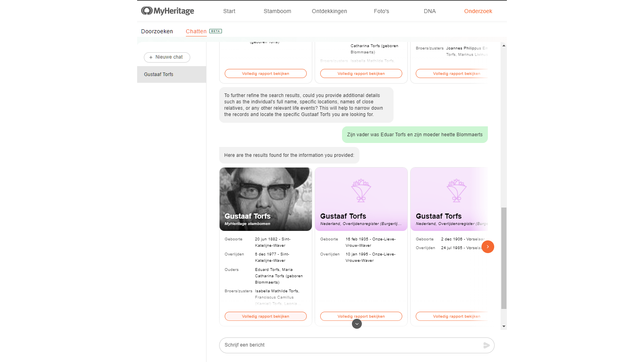Go to Ontdekkingen

[x=329, y=11]
